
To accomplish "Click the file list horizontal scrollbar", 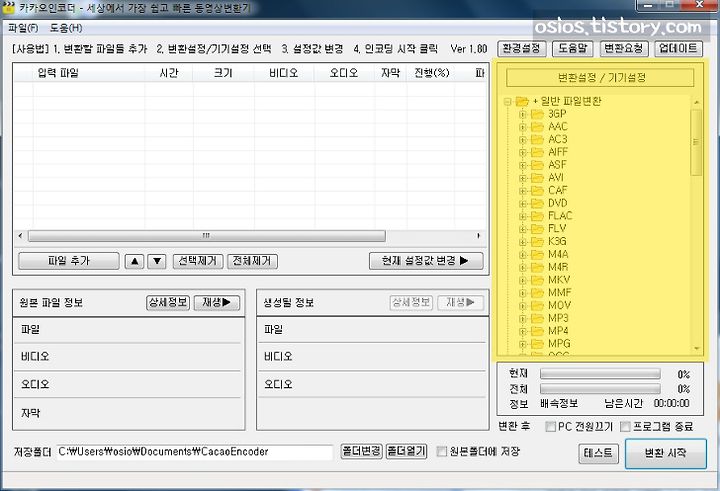I will [207, 236].
